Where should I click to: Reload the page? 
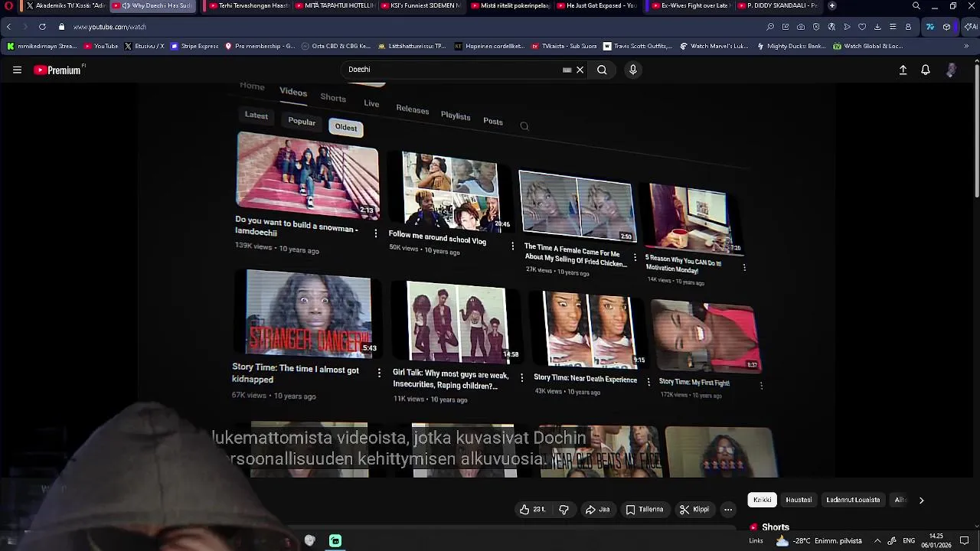coord(42,27)
